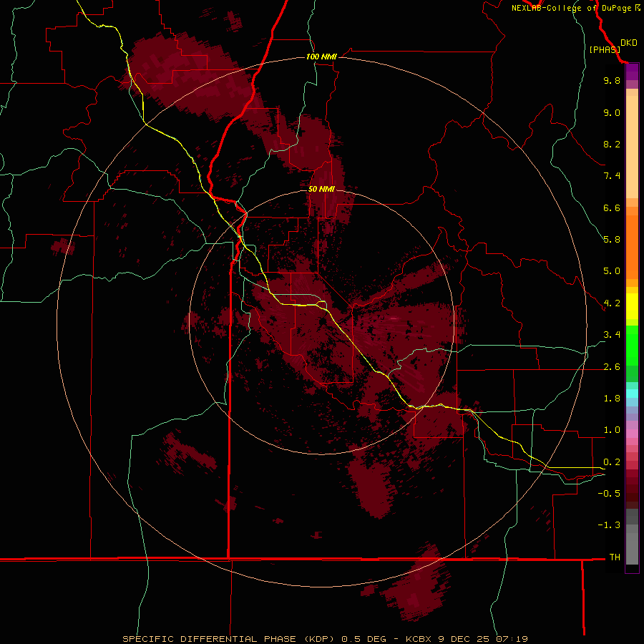Pick the yellow band of the color scale
The image size is (644, 644).
[x=632, y=306]
